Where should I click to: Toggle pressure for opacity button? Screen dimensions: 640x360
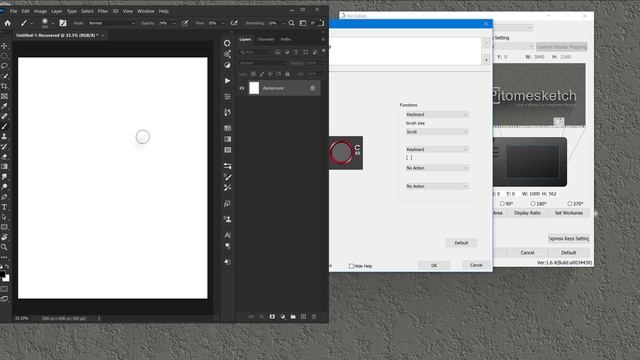point(185,23)
